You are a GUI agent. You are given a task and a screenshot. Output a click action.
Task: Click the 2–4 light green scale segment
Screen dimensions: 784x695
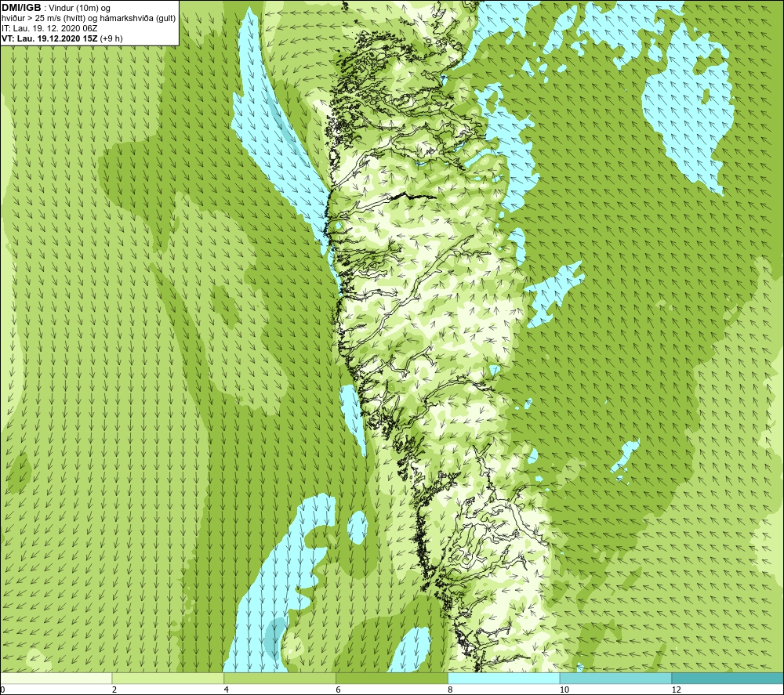[168, 678]
